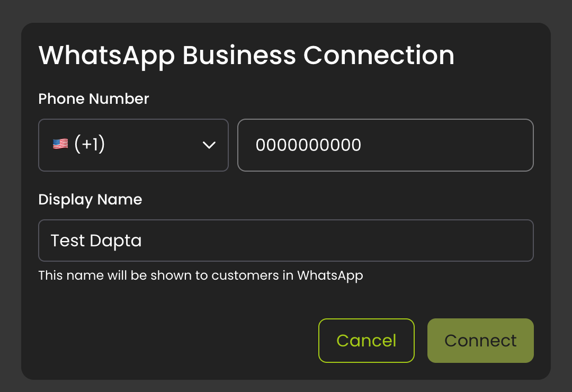Viewport: 572px width, 392px height.
Task: Click inside the Display Name field
Action: (286, 240)
